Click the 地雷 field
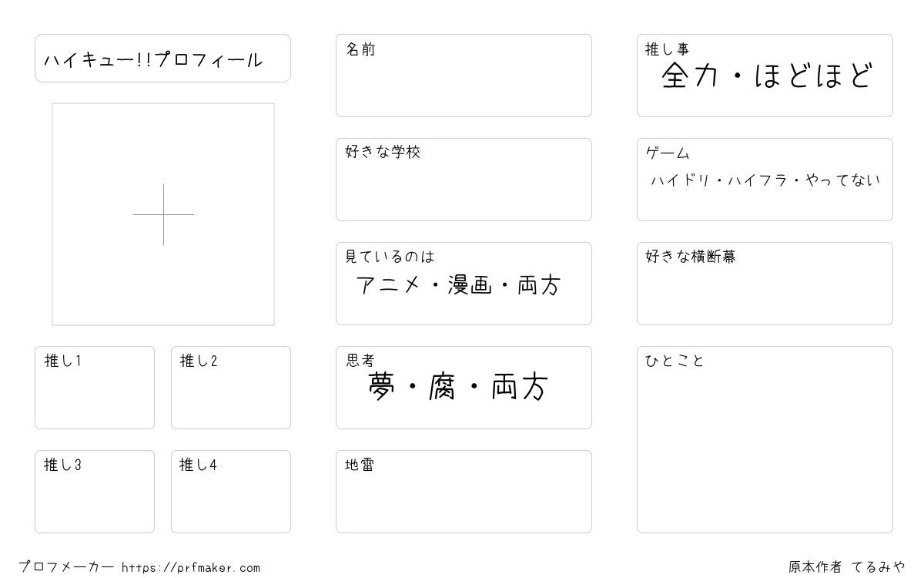Image resolution: width=924 pixels, height=578 pixels. pyautogui.click(x=464, y=492)
